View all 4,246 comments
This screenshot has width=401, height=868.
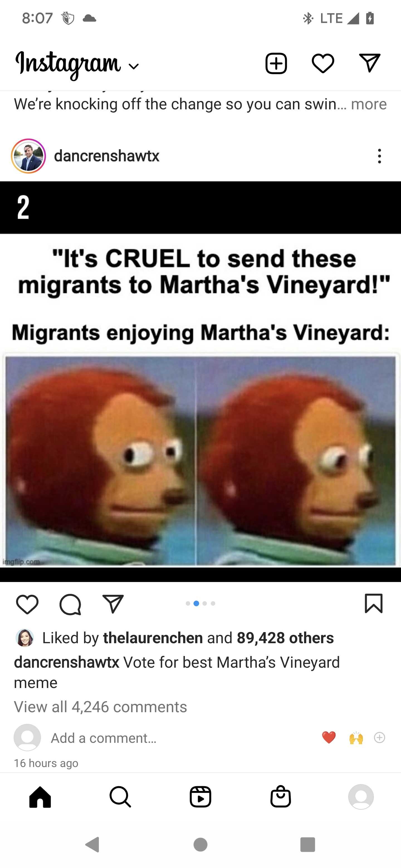click(x=101, y=707)
